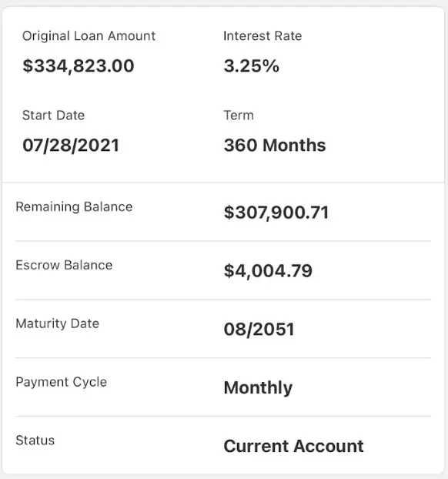
Task: Select the $307,900.71 remaining balance amount
Action: click(x=276, y=213)
